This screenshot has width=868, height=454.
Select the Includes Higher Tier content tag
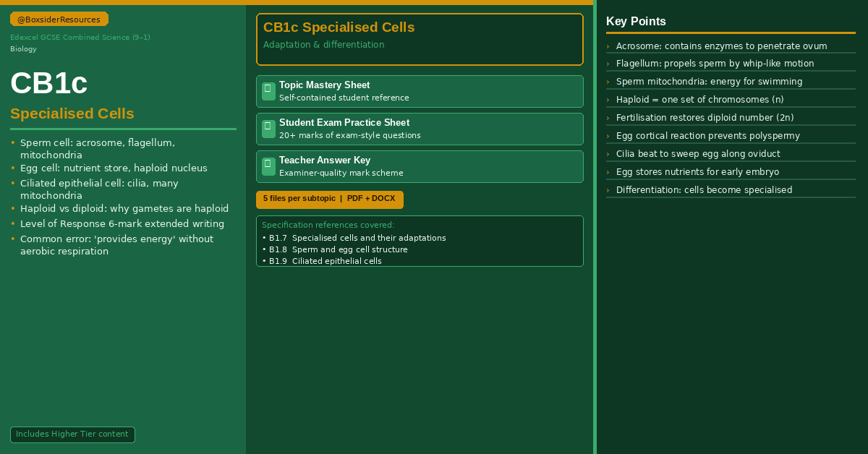click(72, 434)
